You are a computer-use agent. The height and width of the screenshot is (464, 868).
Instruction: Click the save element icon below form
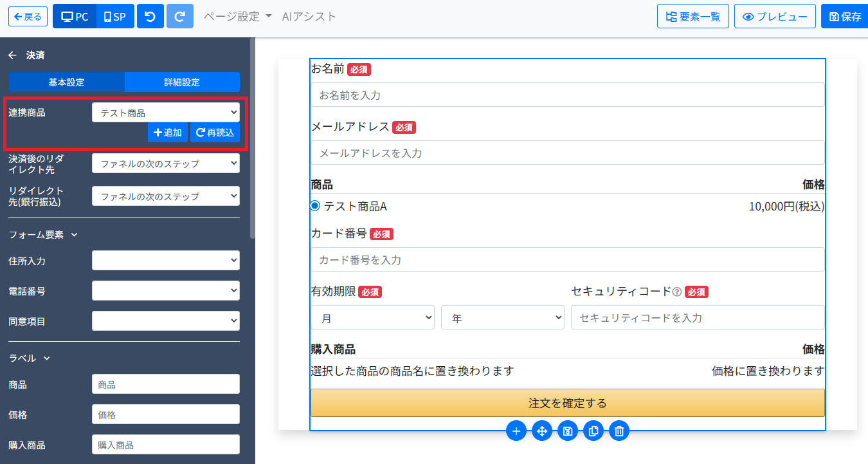[568, 431]
